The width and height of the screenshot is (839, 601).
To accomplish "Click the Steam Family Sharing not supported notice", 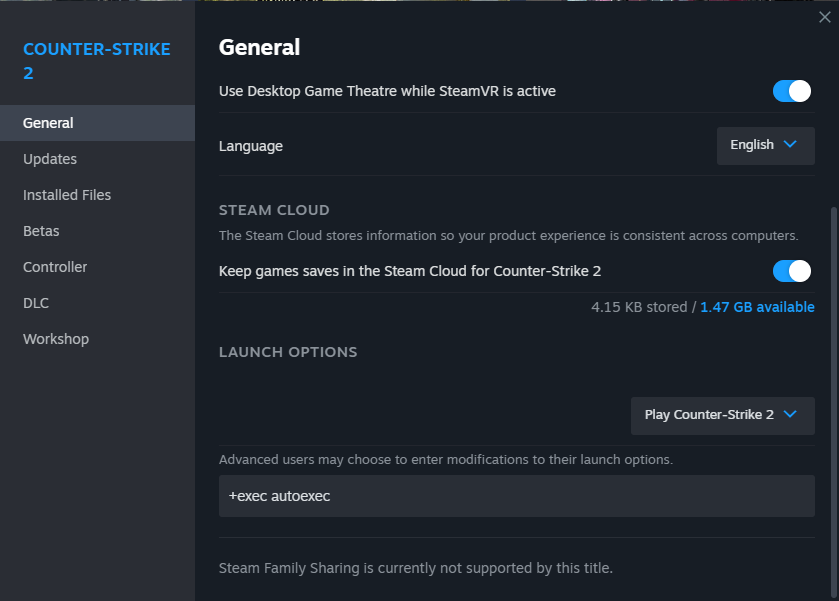I will pyautogui.click(x=416, y=568).
